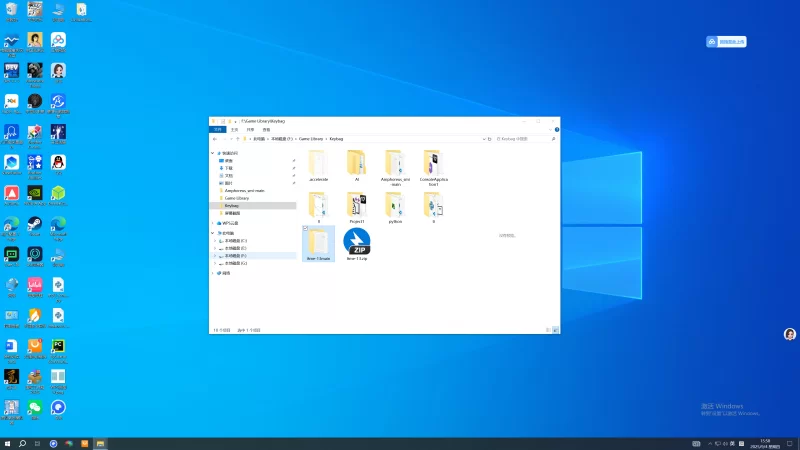The width and height of the screenshot is (800, 450).
Task: Expand the WPS cloud drive tree node
Action: [x=213, y=223]
